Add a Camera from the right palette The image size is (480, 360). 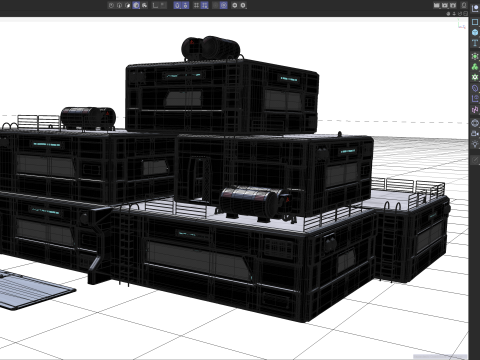475,134
